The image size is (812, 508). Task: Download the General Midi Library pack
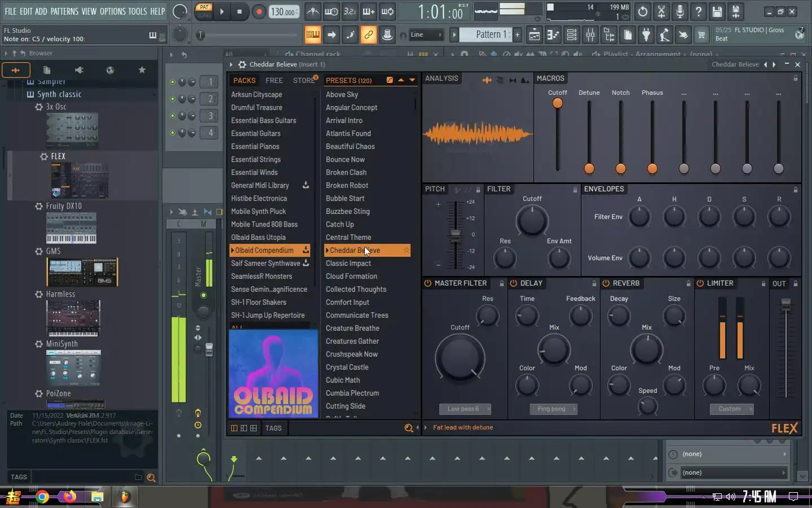tap(306, 185)
